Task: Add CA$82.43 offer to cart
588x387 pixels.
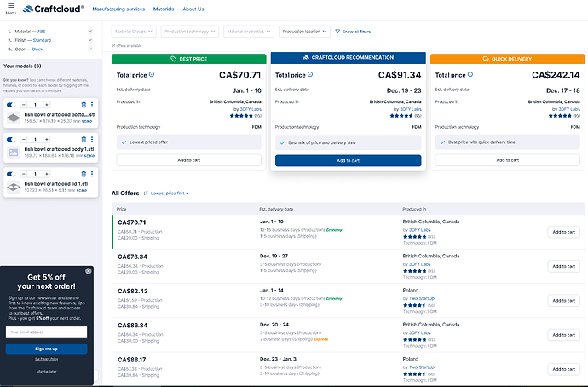Action: point(563,300)
